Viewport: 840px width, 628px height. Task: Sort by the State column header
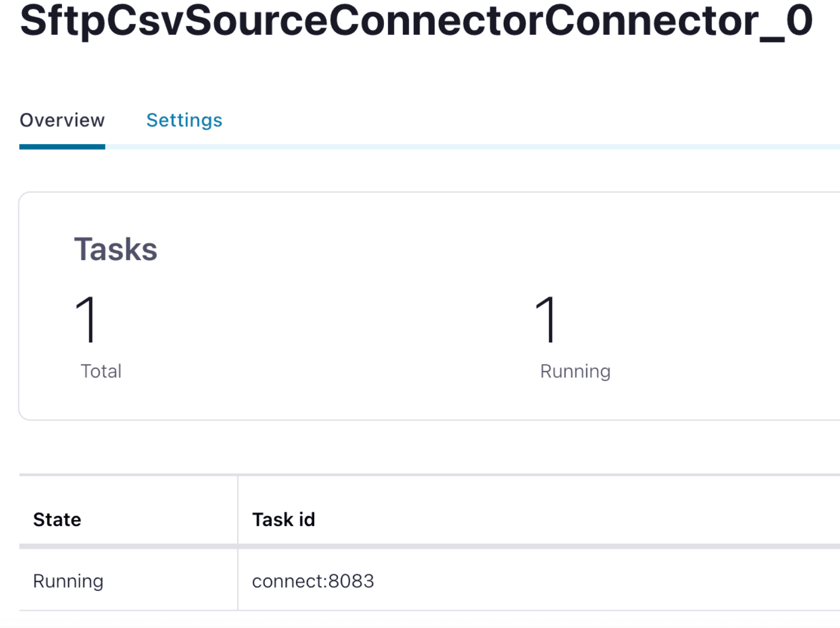pos(57,519)
